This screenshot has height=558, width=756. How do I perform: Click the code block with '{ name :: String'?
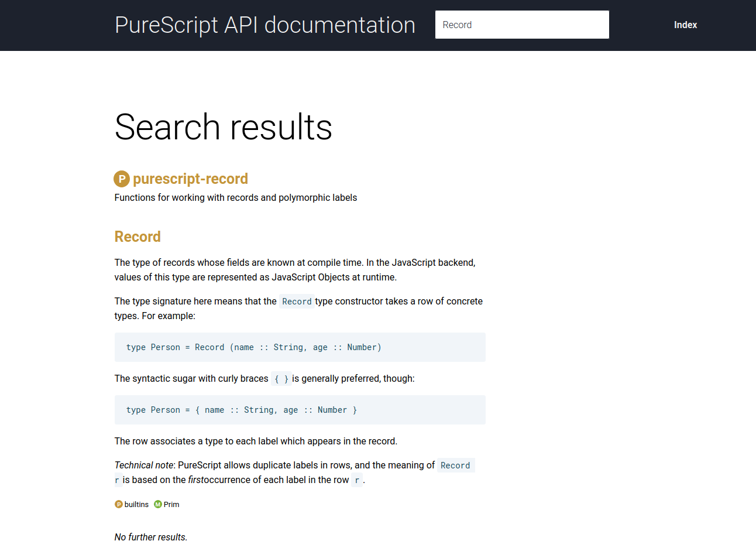(300, 410)
